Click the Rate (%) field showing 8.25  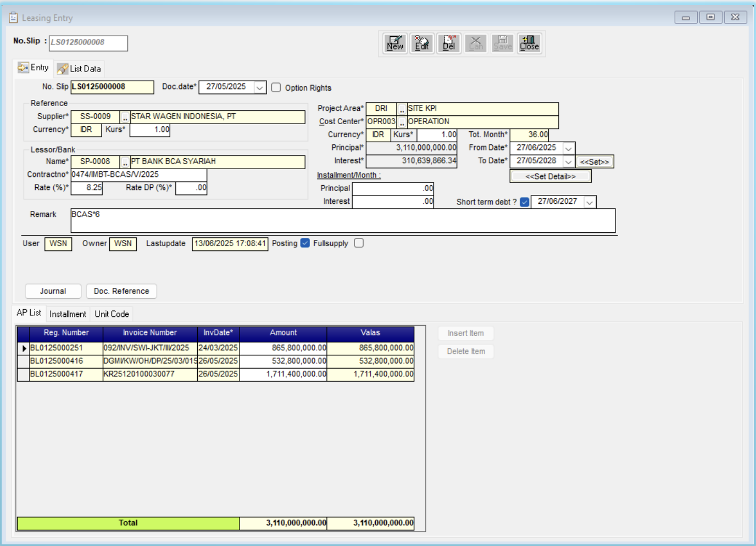[x=86, y=188]
